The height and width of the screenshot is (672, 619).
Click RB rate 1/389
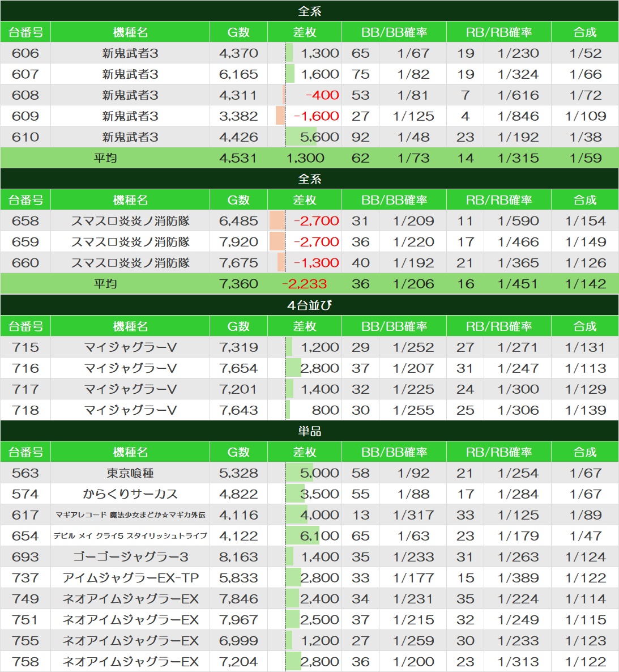[x=518, y=578]
